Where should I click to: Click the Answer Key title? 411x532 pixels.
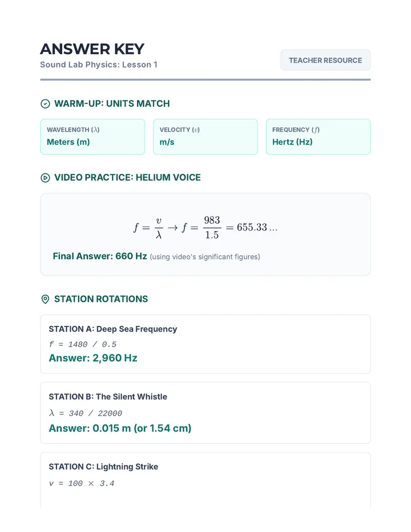92,49
